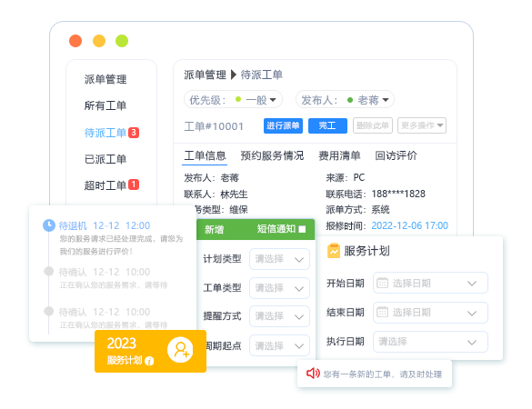Click the red speaker notification icon

pos(313,374)
